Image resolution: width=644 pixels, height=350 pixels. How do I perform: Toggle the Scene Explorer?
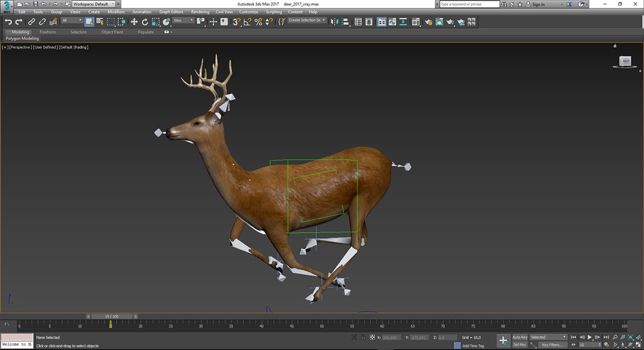(x=358, y=22)
